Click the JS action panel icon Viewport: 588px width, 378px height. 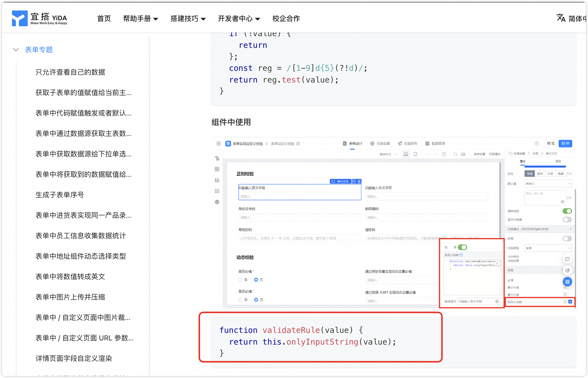tap(217, 191)
